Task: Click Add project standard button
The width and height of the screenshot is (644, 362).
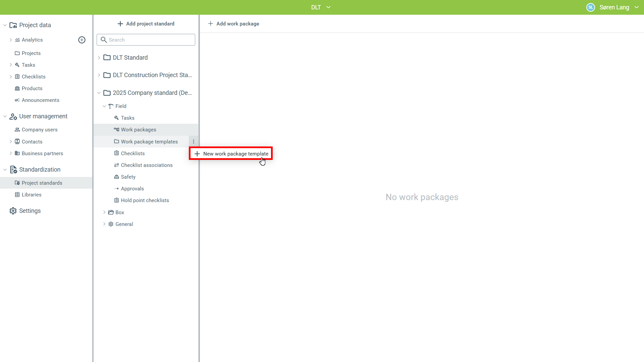Action: click(146, 24)
